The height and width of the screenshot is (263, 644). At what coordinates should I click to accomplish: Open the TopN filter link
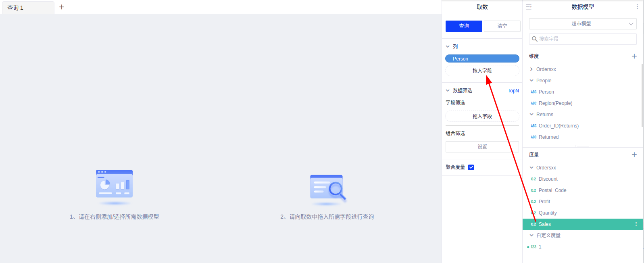[x=513, y=91]
